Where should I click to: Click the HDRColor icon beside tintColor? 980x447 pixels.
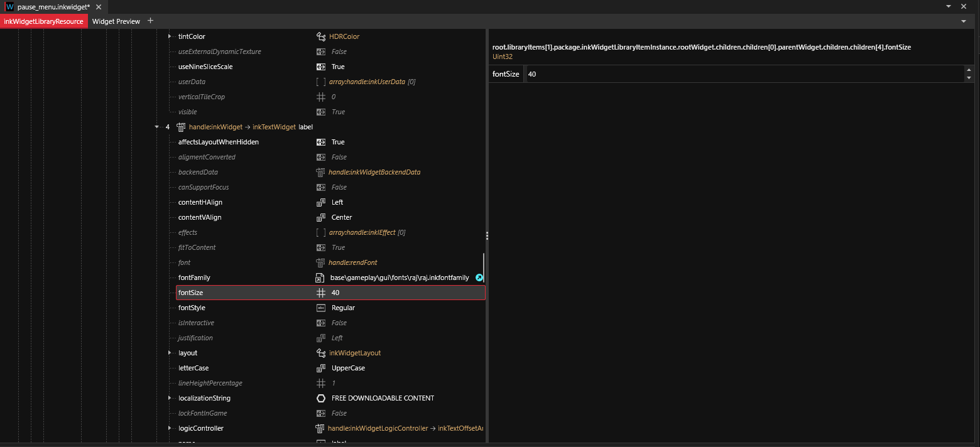[x=320, y=36]
